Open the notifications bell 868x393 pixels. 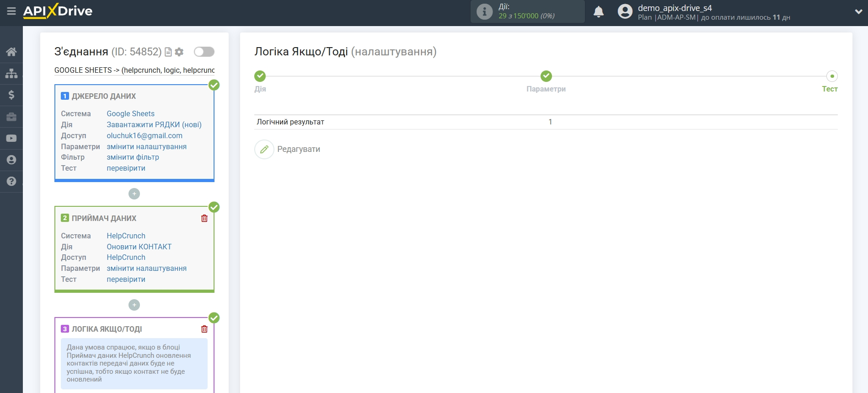[598, 11]
